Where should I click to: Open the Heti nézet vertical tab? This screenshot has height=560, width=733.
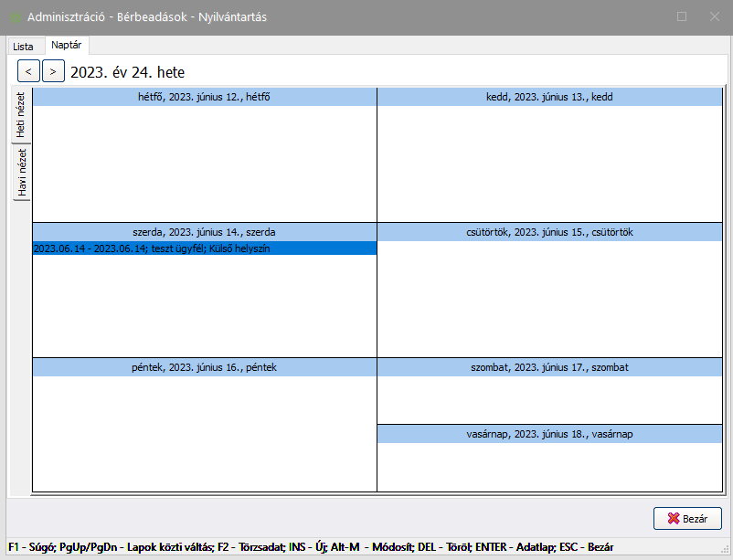pyautogui.click(x=21, y=115)
